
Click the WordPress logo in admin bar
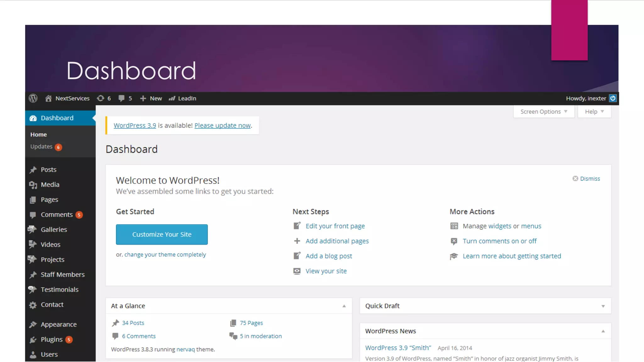coord(33,98)
